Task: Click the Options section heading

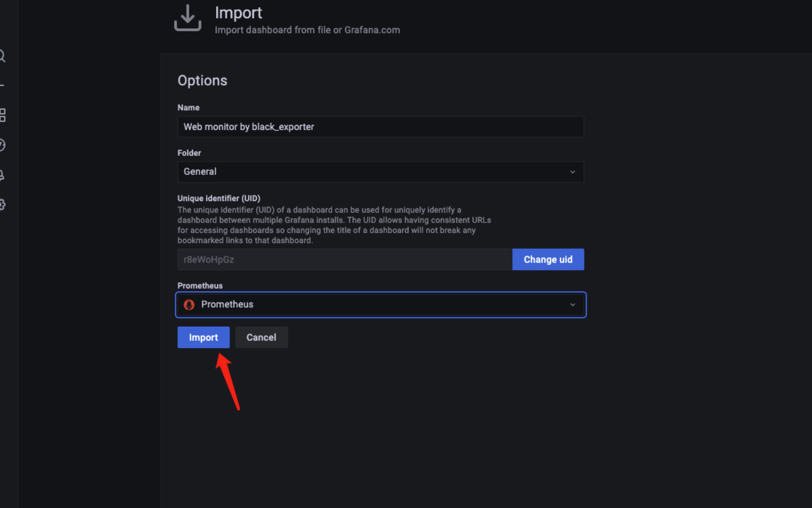Action: pyautogui.click(x=202, y=81)
